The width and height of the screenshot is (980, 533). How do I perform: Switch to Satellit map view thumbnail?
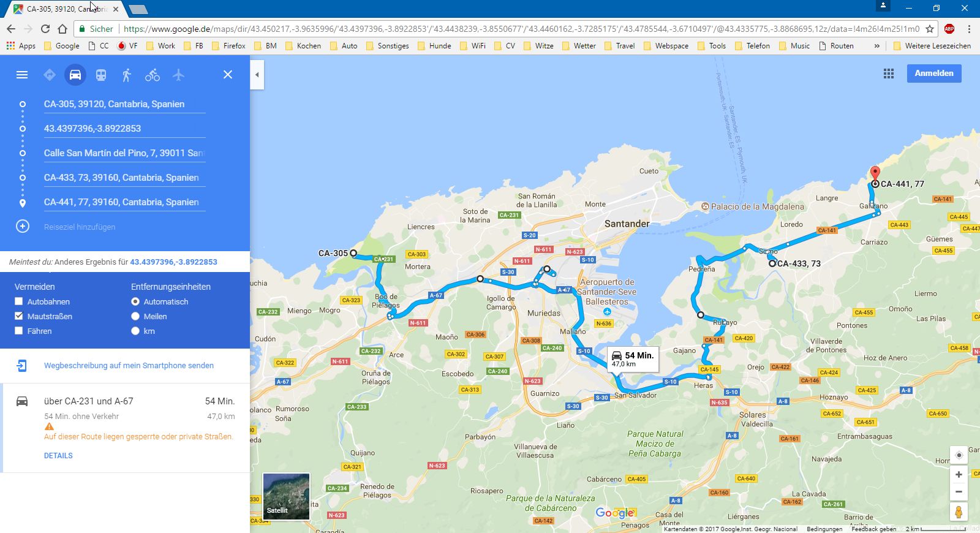pyautogui.click(x=286, y=496)
